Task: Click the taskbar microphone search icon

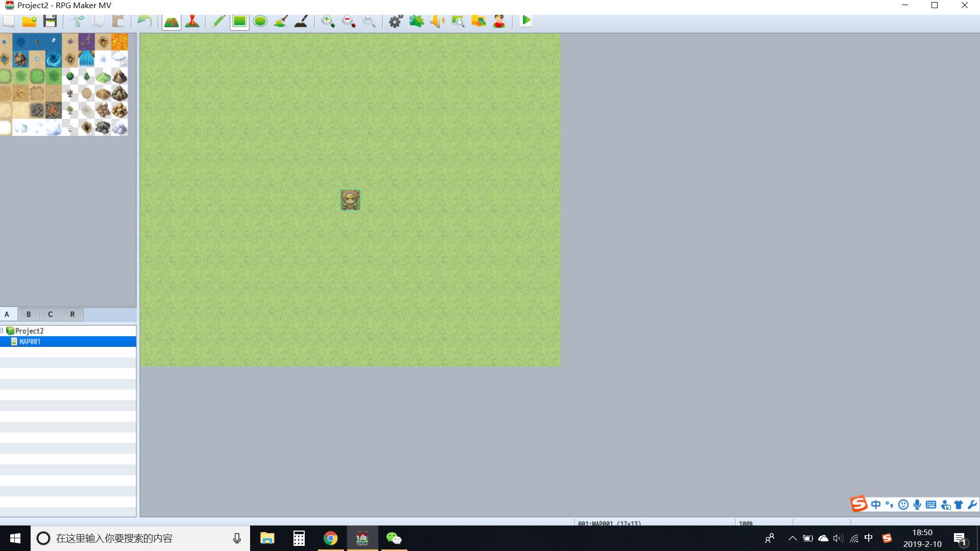Action: [x=237, y=538]
